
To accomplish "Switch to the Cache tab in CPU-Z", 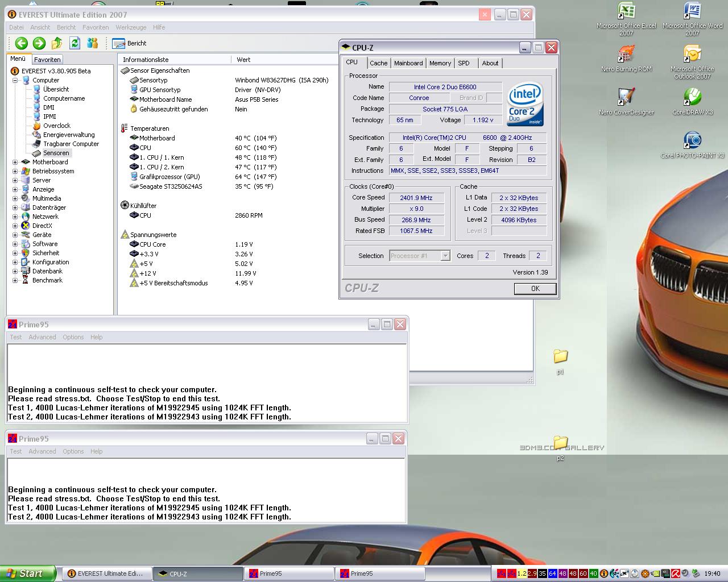I will [378, 63].
